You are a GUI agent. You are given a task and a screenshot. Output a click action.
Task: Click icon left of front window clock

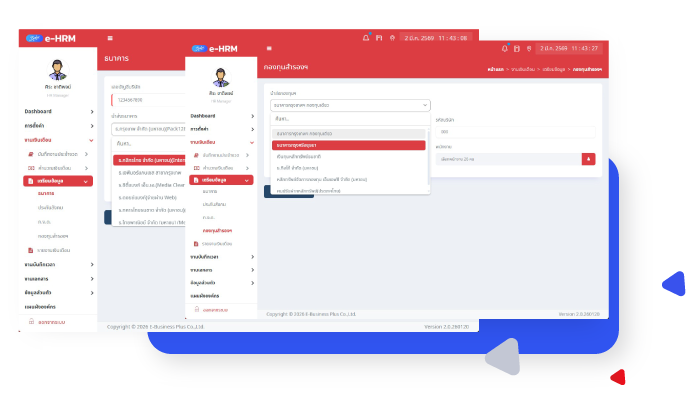tap(529, 49)
